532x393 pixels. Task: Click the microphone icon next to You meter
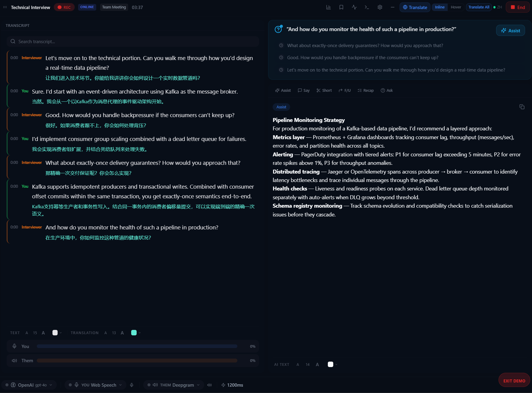tap(14, 346)
